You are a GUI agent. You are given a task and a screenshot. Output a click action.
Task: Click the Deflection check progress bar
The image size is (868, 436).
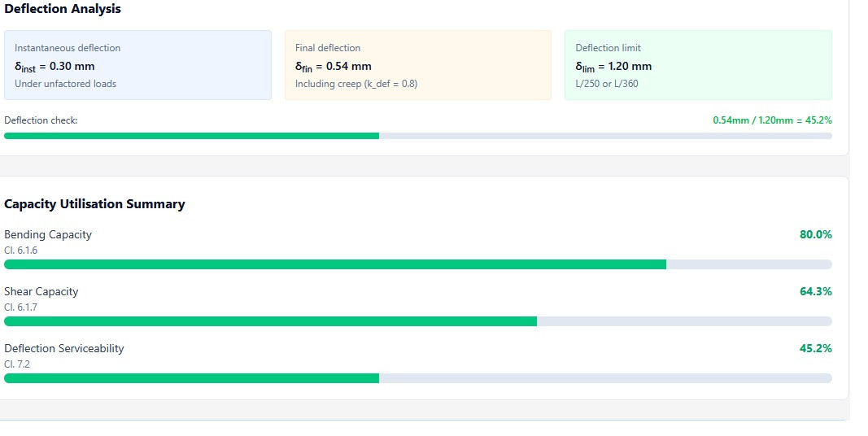tap(418, 136)
